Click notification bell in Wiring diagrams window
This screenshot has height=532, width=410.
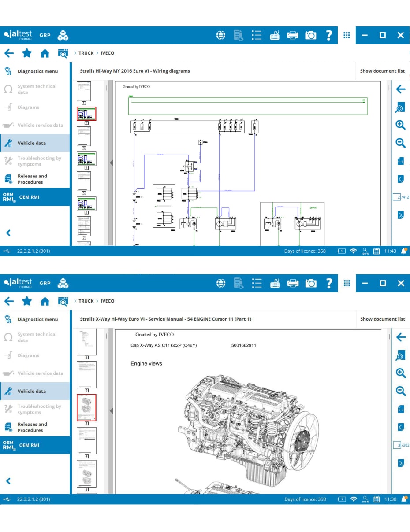404,251
